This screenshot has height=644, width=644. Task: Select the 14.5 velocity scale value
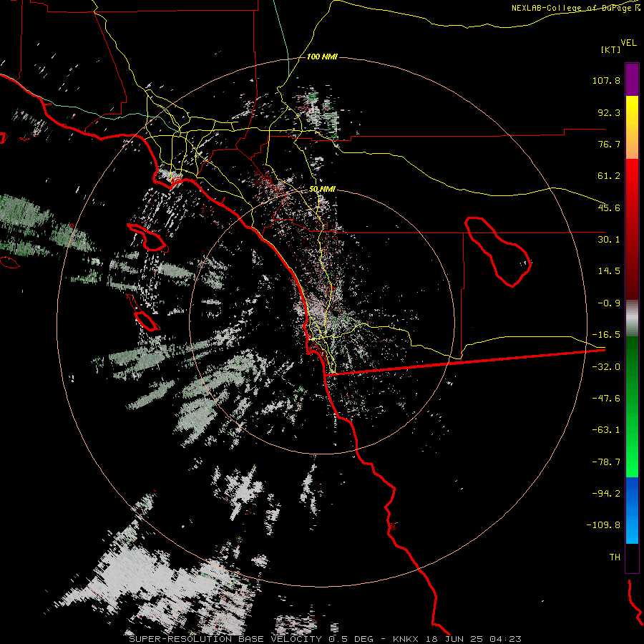click(609, 271)
